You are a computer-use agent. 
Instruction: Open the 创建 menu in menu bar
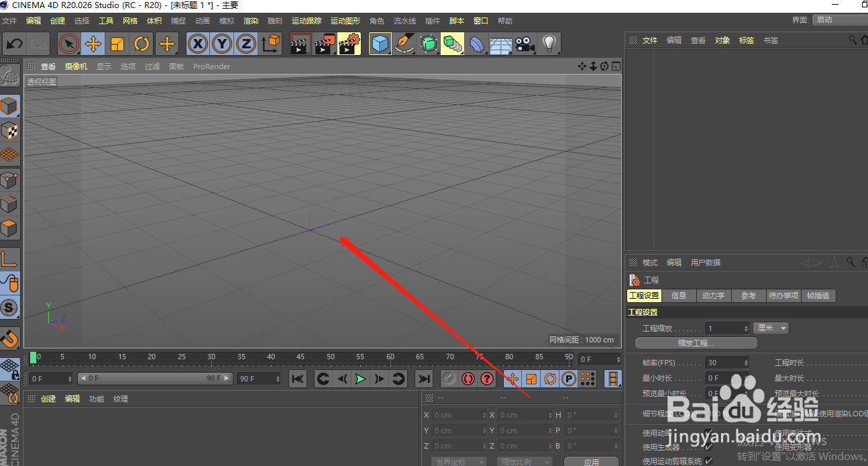pos(58,21)
